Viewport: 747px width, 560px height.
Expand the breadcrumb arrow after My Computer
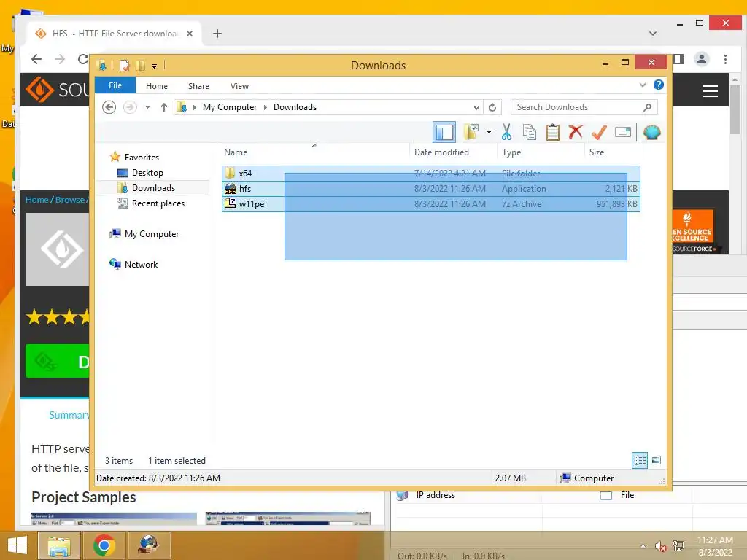(x=266, y=107)
